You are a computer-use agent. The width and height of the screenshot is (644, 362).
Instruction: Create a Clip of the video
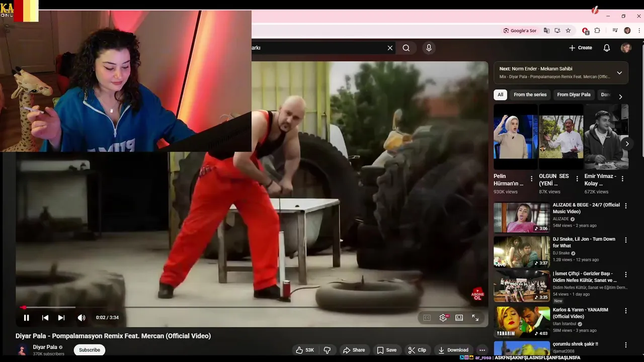click(417, 350)
